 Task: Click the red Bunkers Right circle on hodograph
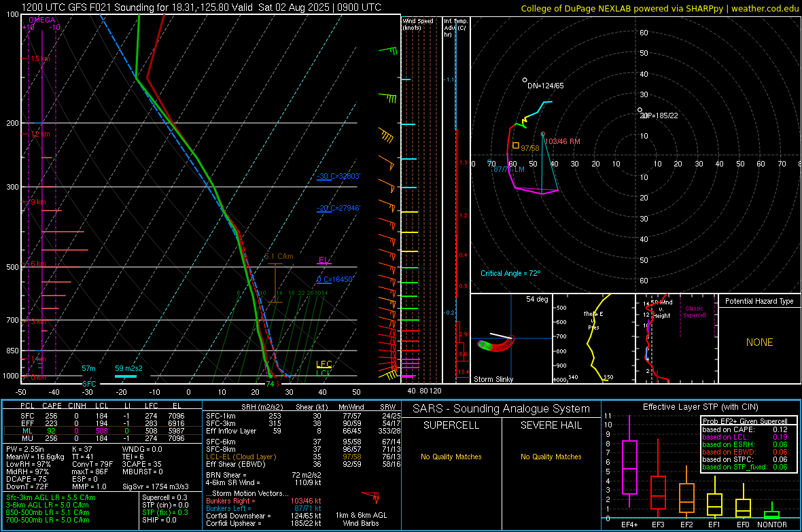(542, 134)
